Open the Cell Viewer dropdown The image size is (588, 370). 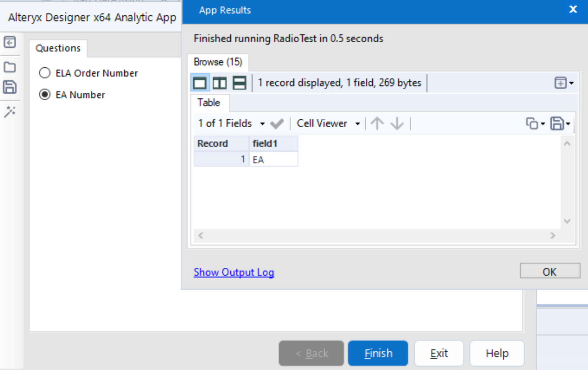[327, 123]
